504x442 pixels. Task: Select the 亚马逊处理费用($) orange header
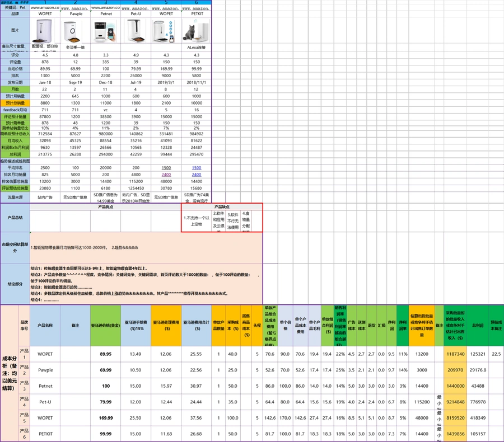pos(166,326)
